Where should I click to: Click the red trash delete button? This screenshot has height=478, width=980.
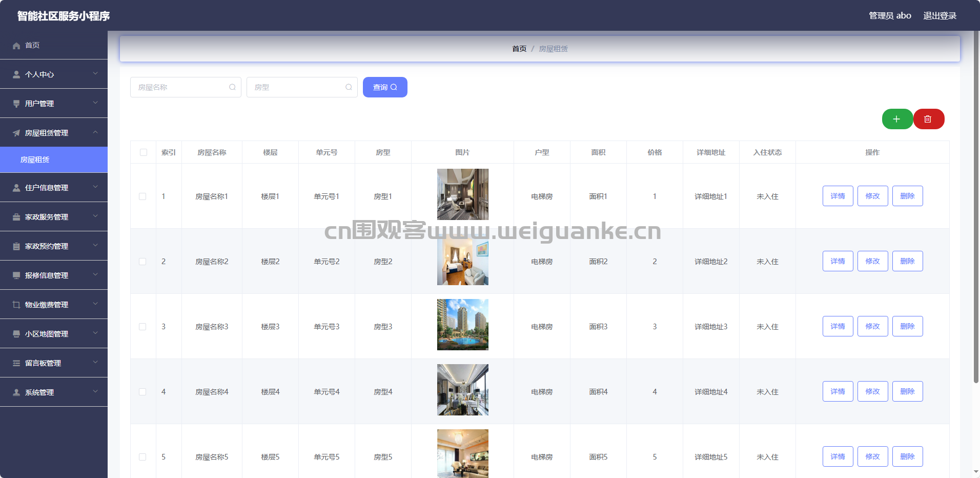(928, 119)
